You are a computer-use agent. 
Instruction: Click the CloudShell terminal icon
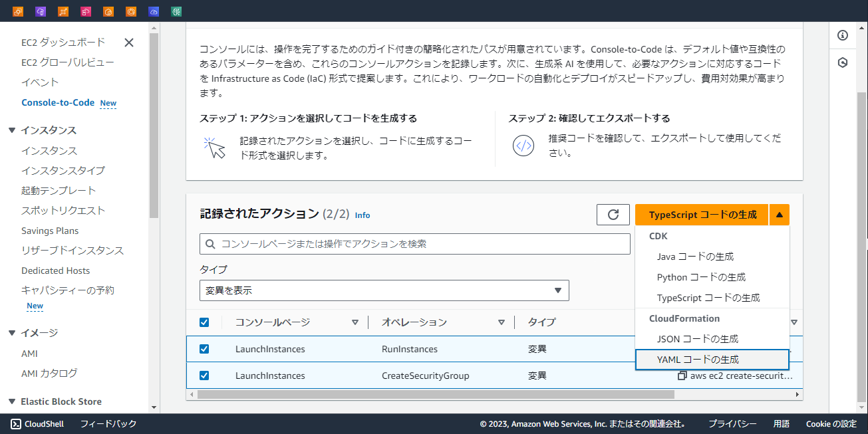click(15, 424)
